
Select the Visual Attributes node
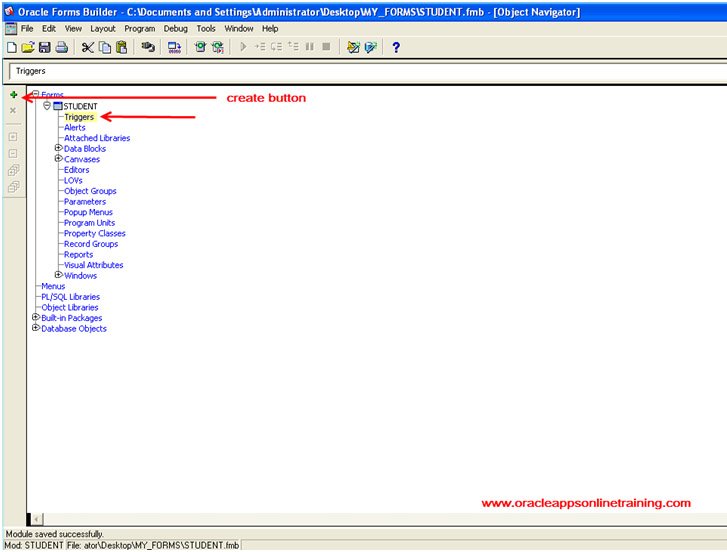[94, 265]
